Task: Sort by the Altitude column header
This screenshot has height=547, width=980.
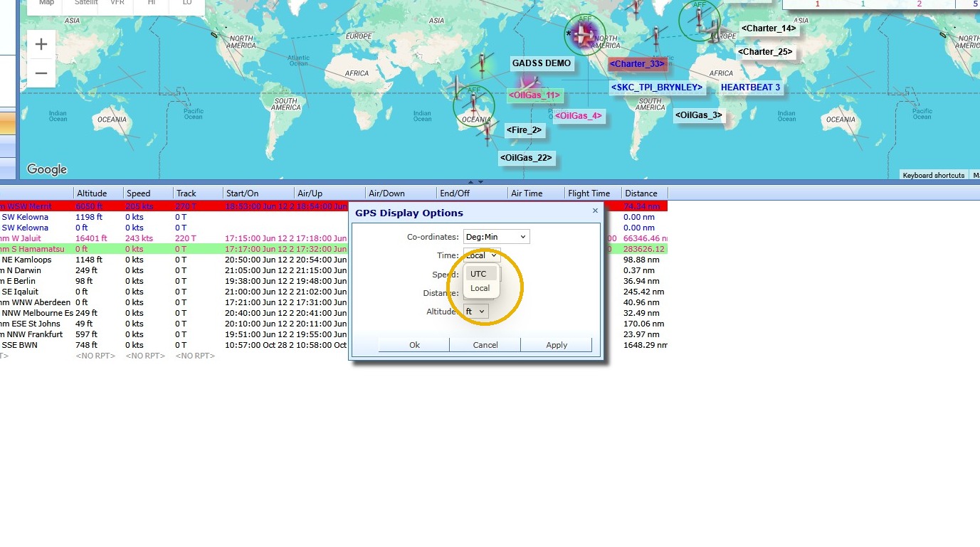Action: (x=98, y=193)
